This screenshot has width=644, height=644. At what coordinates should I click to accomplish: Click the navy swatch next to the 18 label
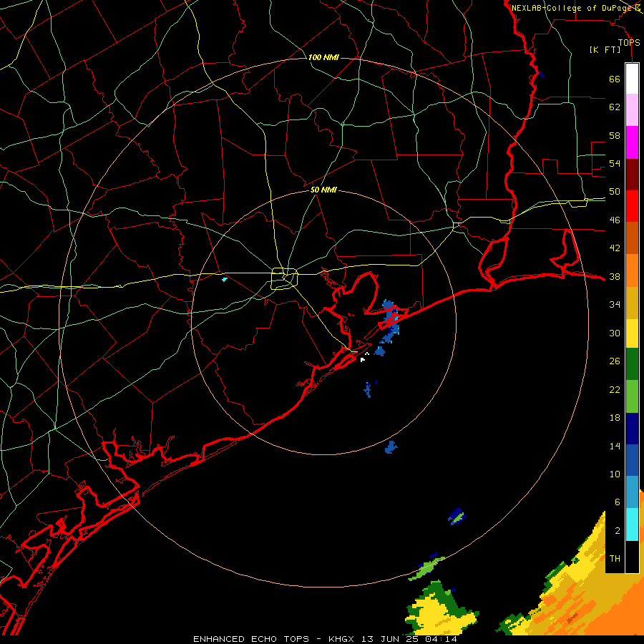click(632, 429)
